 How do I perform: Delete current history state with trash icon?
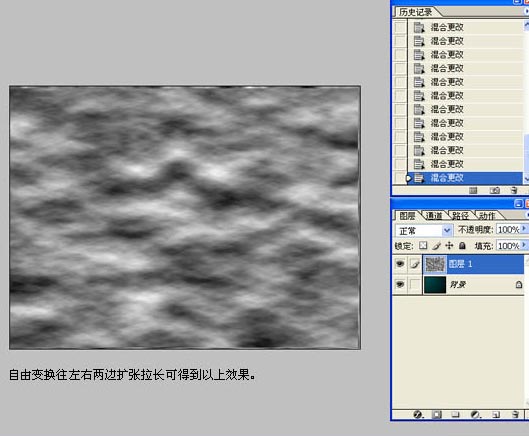[514, 191]
